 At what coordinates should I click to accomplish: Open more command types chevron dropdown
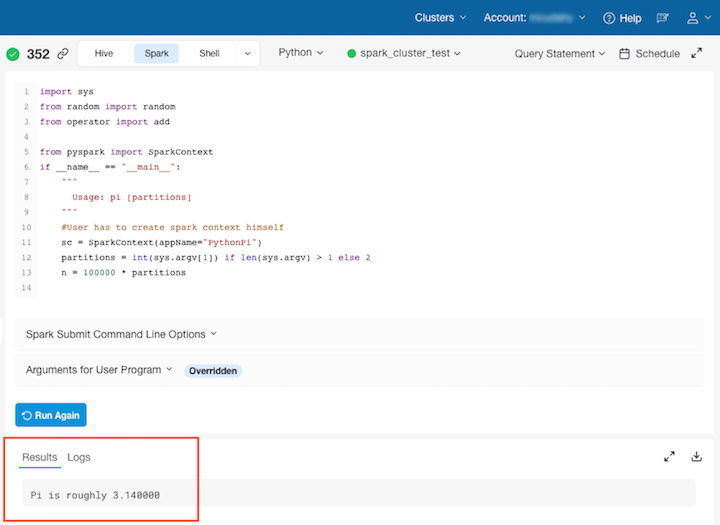tap(248, 53)
